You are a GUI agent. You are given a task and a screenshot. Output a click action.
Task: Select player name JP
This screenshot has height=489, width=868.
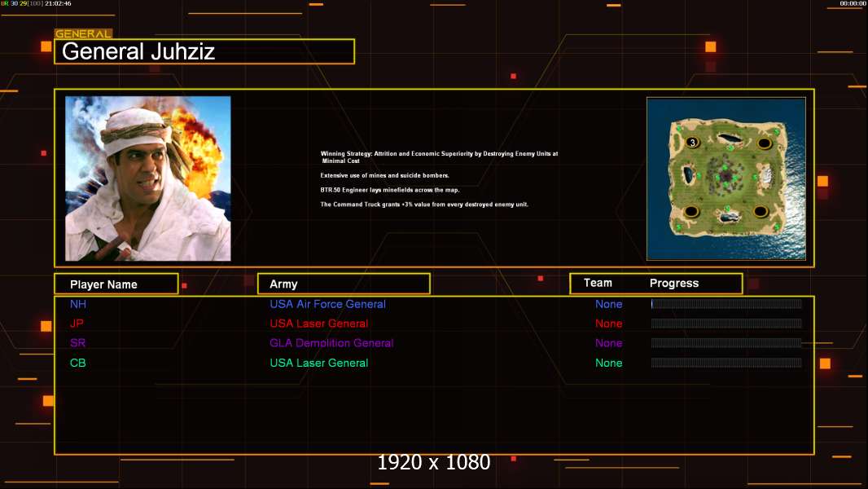click(77, 324)
